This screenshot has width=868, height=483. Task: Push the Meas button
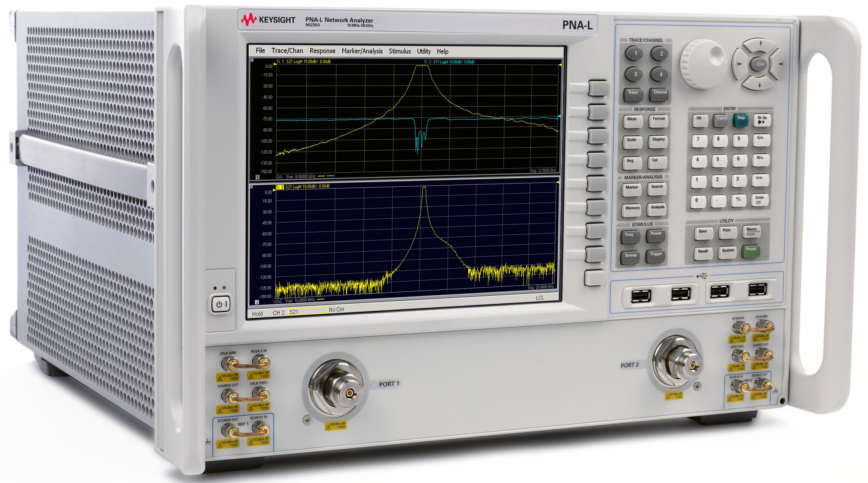click(632, 120)
